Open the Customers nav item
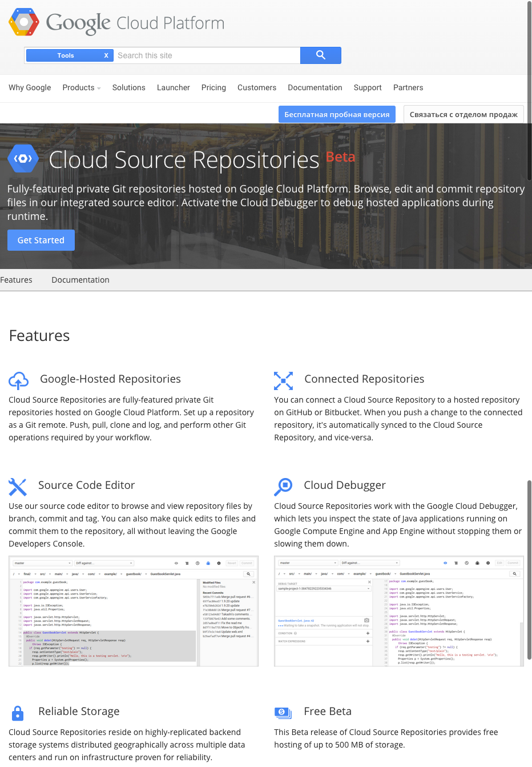 point(257,87)
